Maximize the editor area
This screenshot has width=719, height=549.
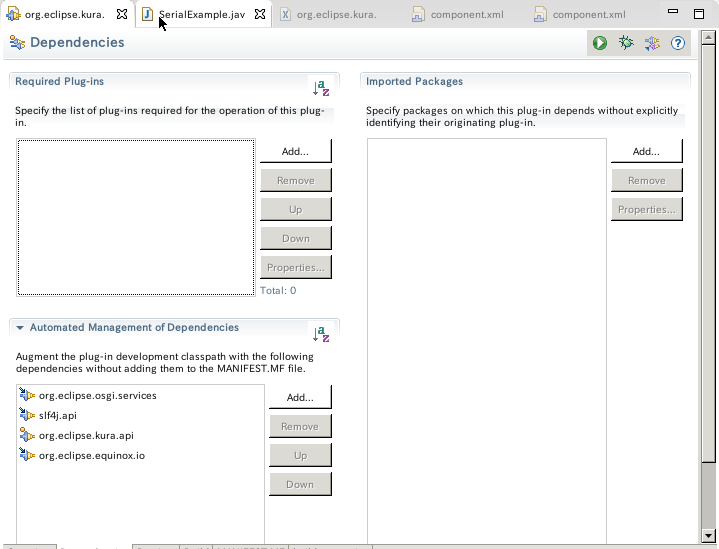click(x=699, y=14)
